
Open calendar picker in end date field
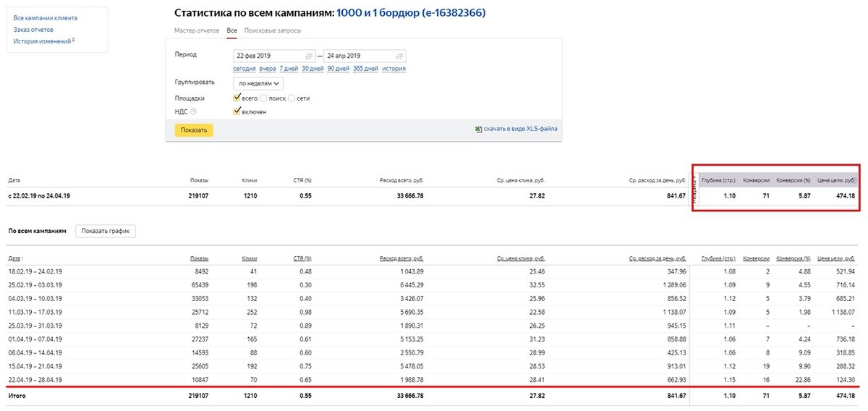[x=399, y=56]
